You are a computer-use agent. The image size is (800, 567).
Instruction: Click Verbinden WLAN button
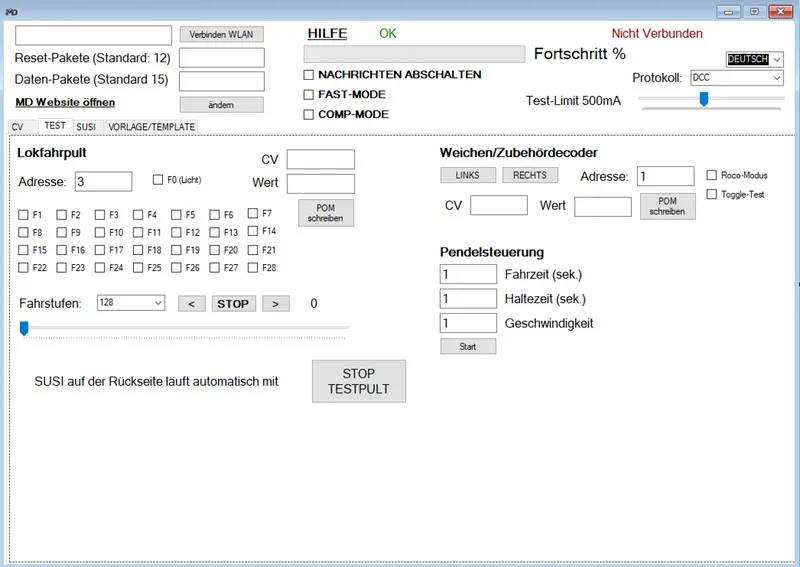221,34
